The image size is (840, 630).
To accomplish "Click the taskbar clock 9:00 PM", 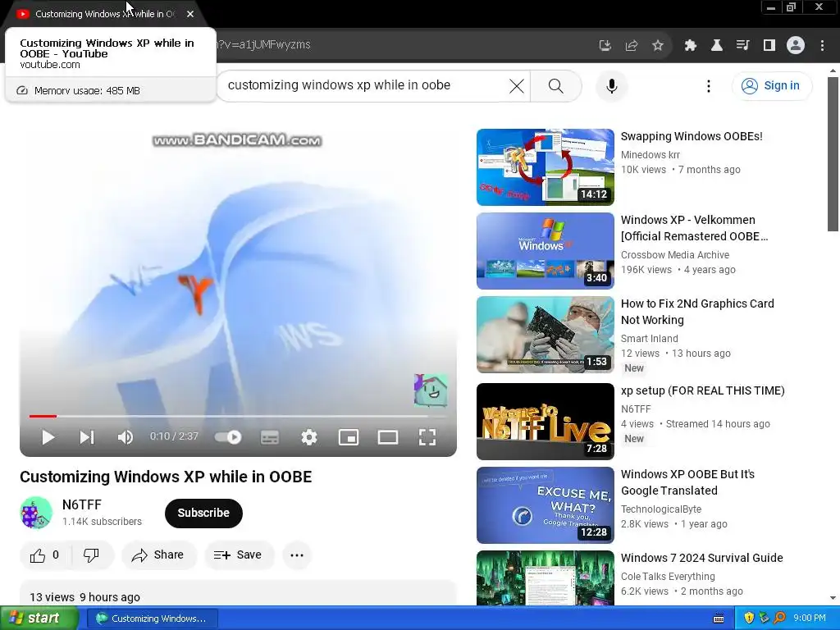I will point(810,619).
